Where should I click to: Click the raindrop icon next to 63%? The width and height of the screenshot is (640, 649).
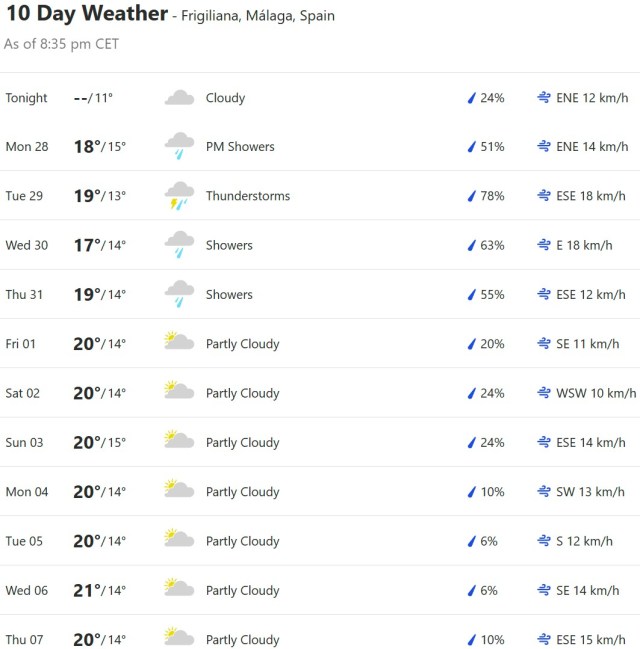coord(471,245)
